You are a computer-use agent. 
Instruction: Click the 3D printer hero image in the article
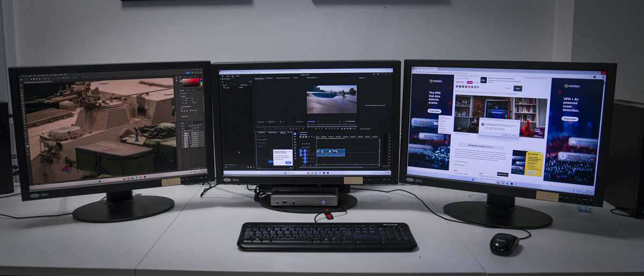(x=501, y=117)
